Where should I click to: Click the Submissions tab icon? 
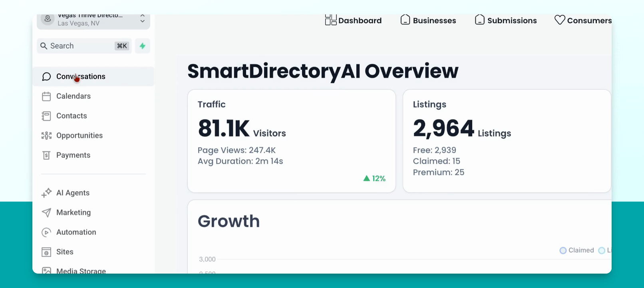[480, 20]
